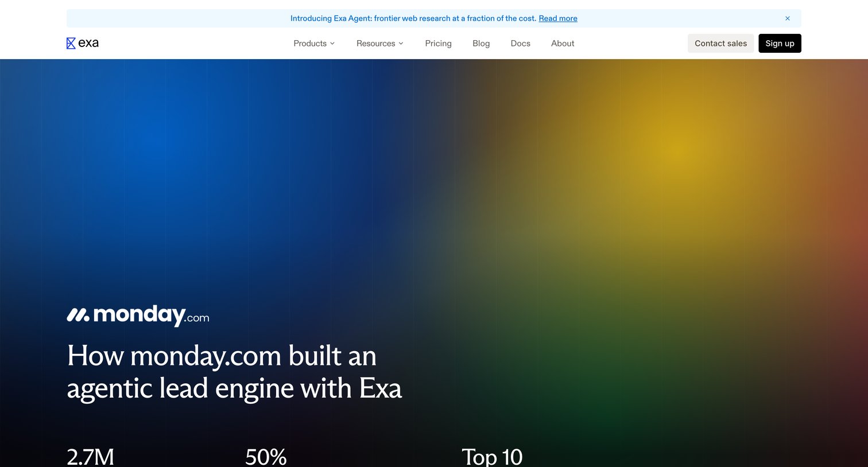
Task: Click the 'Top 10' statistic
Action: [x=492, y=457]
